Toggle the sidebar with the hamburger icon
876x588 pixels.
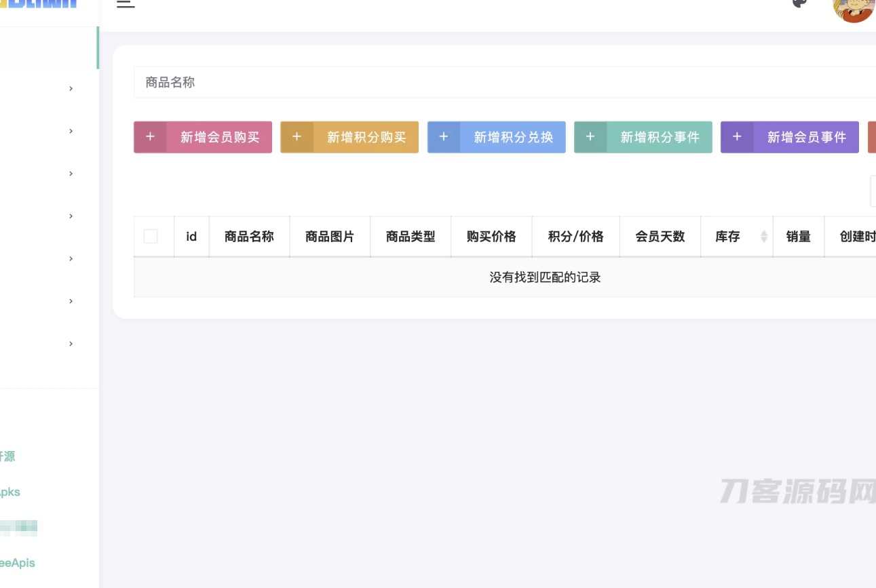coord(126,3)
